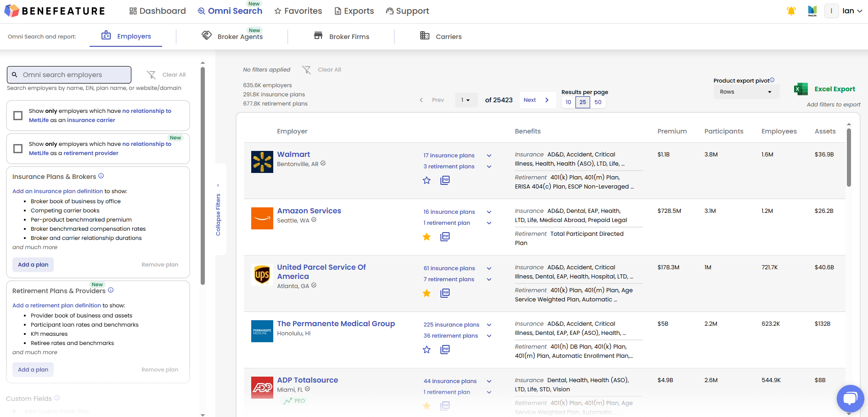Image resolution: width=868 pixels, height=417 pixels.
Task: Open the Ian user account menu
Action: pos(852,11)
